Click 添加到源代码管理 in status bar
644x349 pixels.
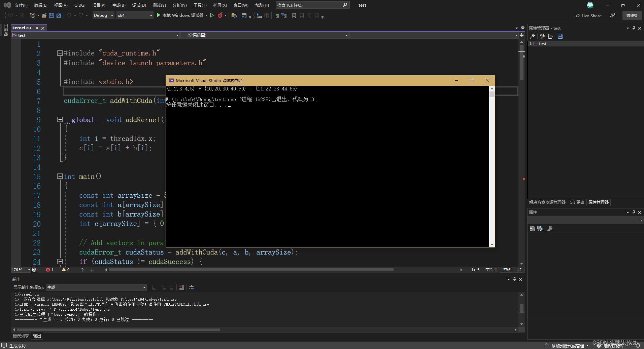click(x=568, y=345)
